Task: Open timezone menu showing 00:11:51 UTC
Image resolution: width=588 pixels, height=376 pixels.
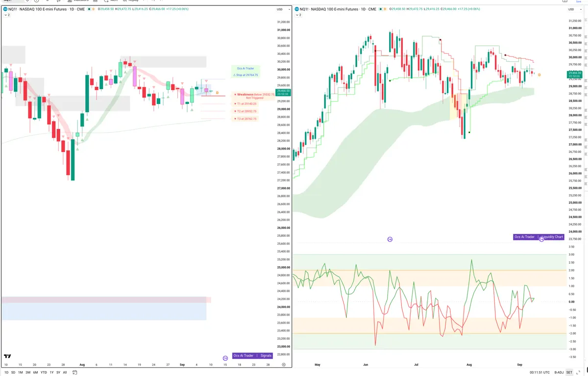Action: click(539, 373)
